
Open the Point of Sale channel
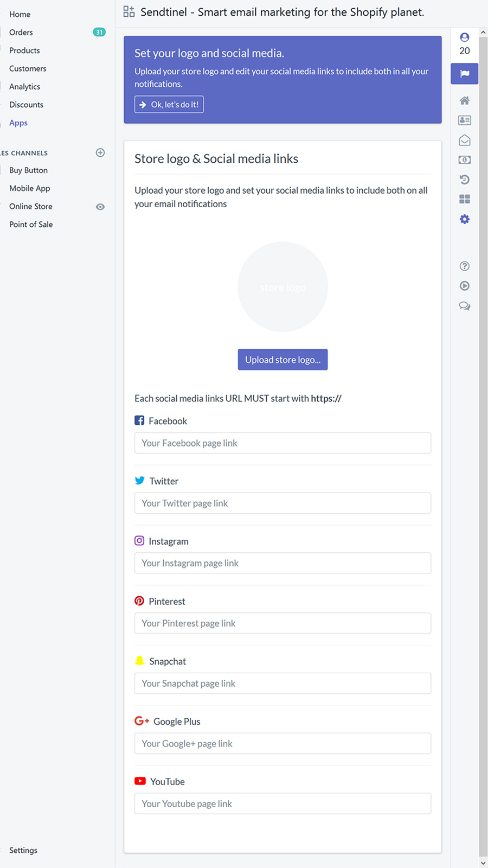coord(31,225)
